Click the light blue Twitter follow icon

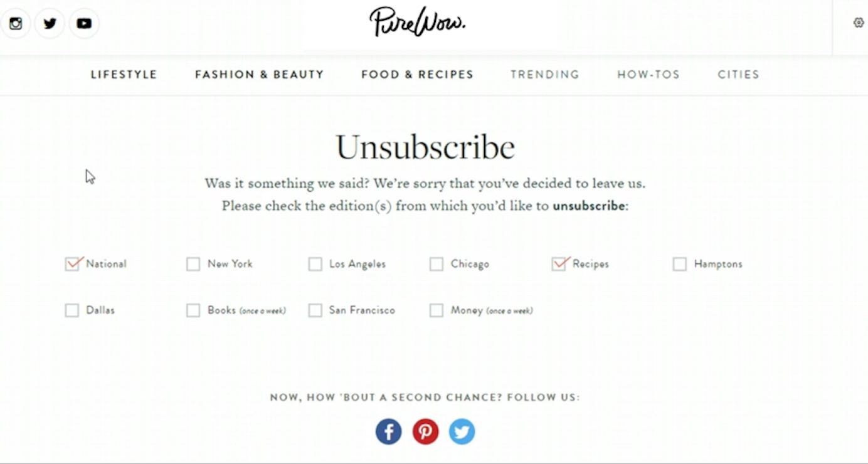(x=462, y=432)
